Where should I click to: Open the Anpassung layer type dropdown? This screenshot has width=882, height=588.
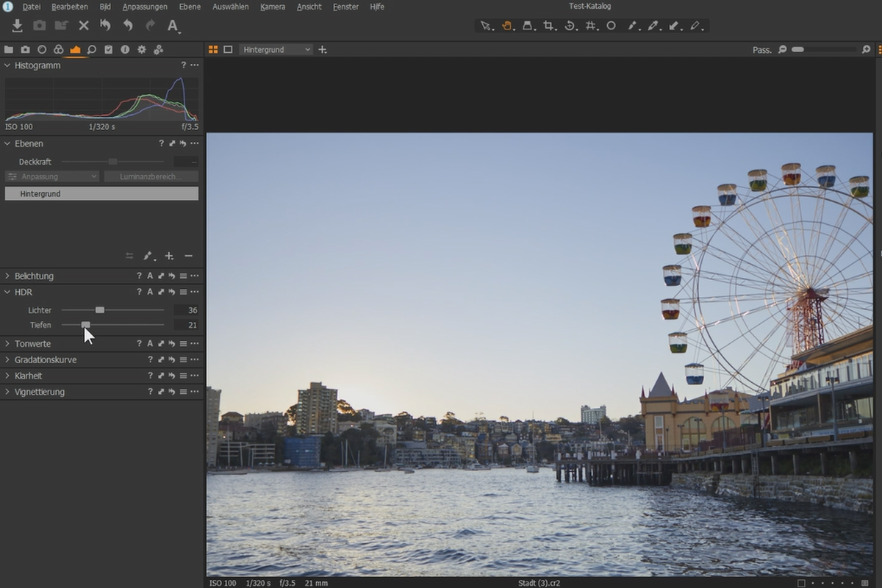tap(52, 176)
